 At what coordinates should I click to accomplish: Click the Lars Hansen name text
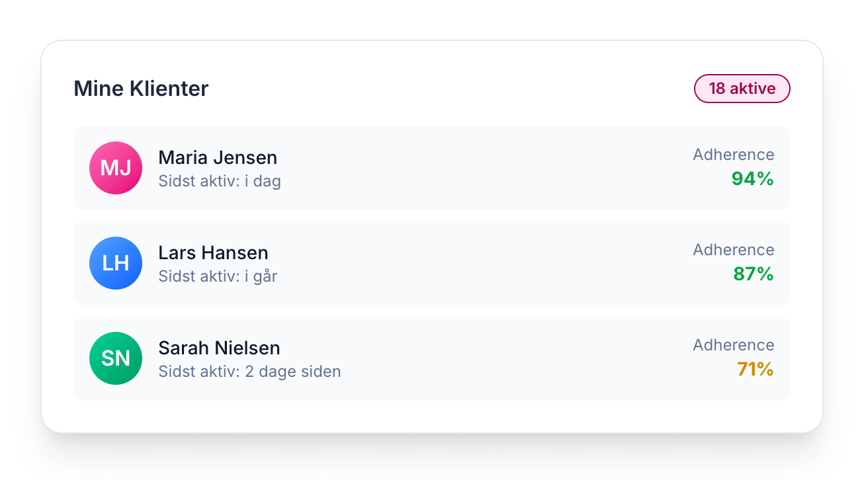coord(213,253)
